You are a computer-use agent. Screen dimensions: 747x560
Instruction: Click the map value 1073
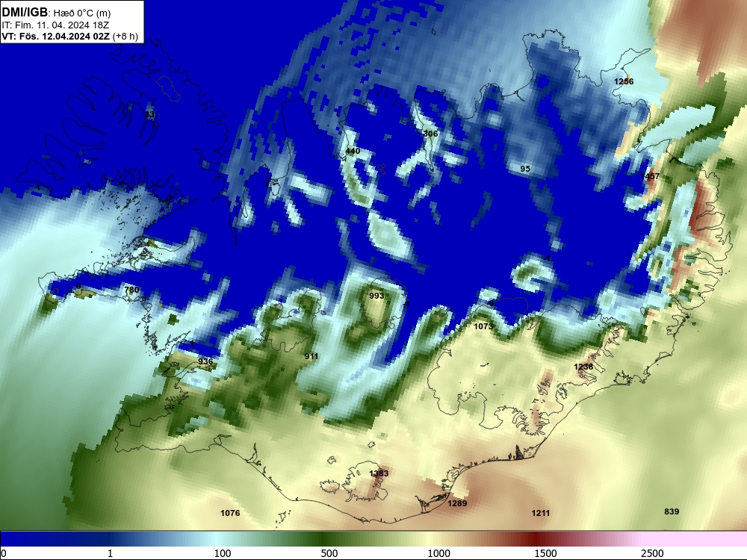coord(483,326)
